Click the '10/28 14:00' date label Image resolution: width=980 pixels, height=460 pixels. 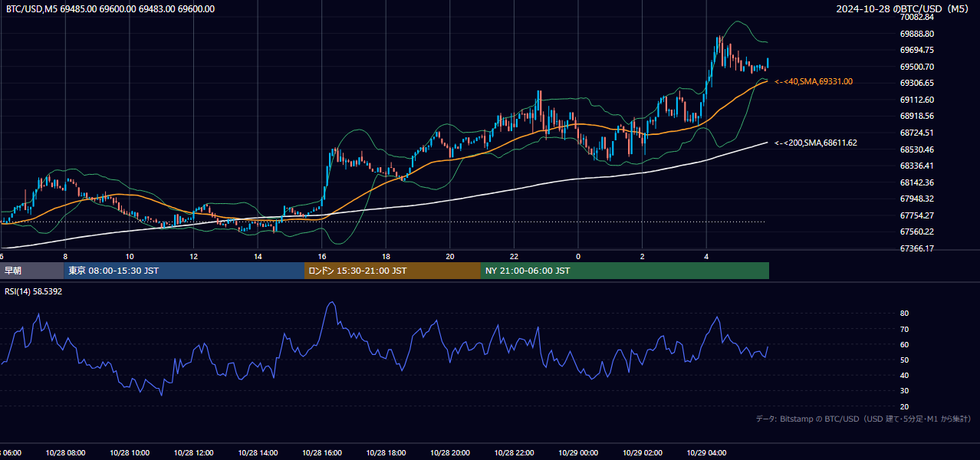coord(258,452)
